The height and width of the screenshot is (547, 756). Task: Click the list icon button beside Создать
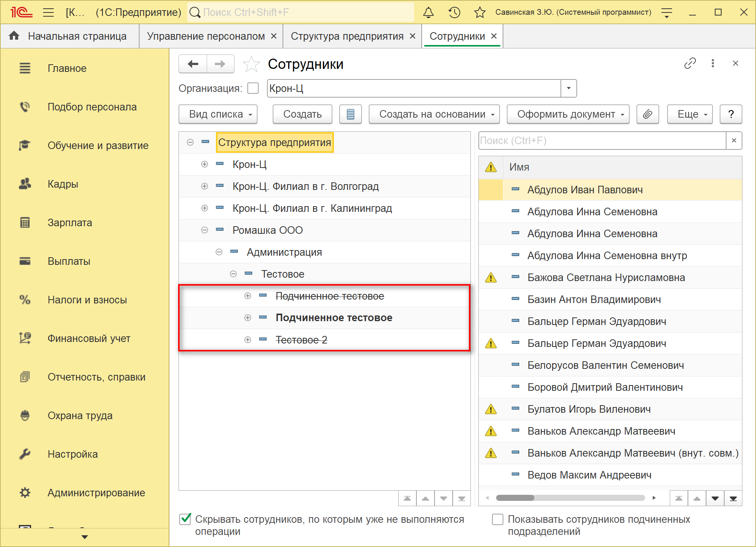coord(350,114)
